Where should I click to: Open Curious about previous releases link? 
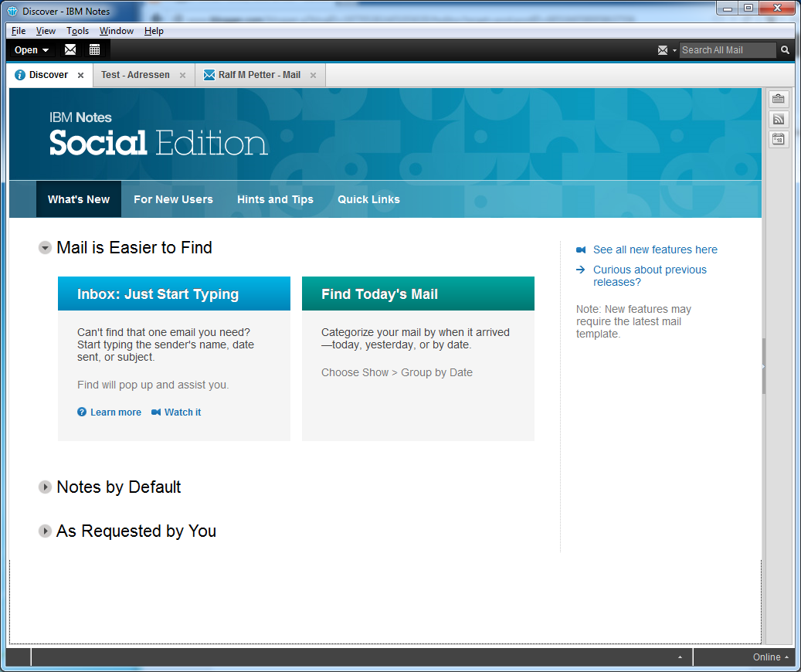650,276
